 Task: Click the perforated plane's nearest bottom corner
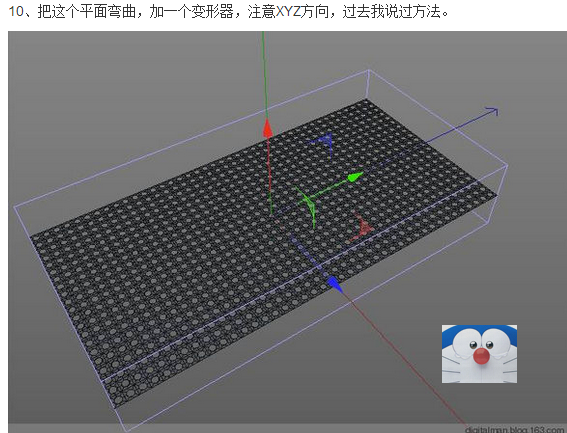[115, 408]
